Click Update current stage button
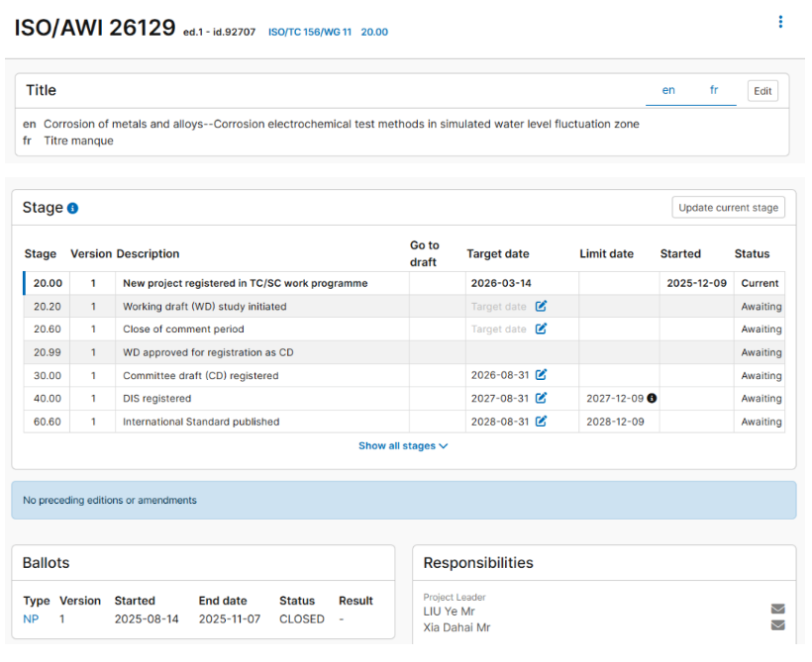Image resolution: width=812 pixels, height=662 pixels. point(728,208)
